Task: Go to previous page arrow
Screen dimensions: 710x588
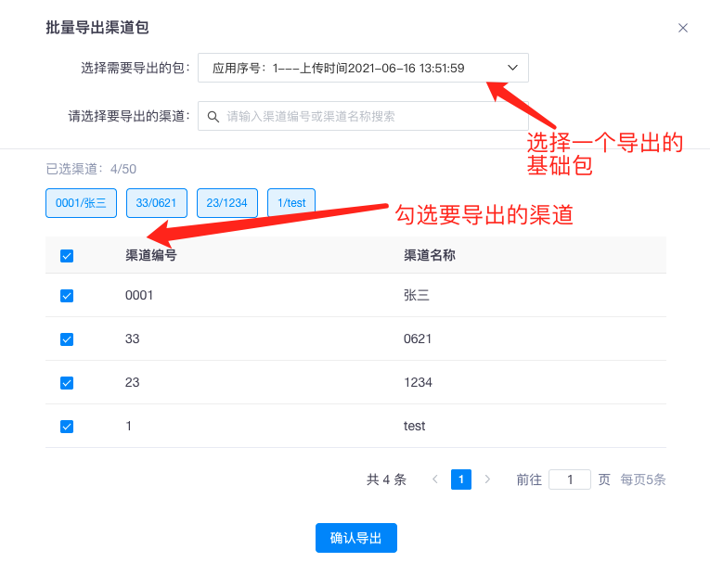Action: (x=434, y=479)
